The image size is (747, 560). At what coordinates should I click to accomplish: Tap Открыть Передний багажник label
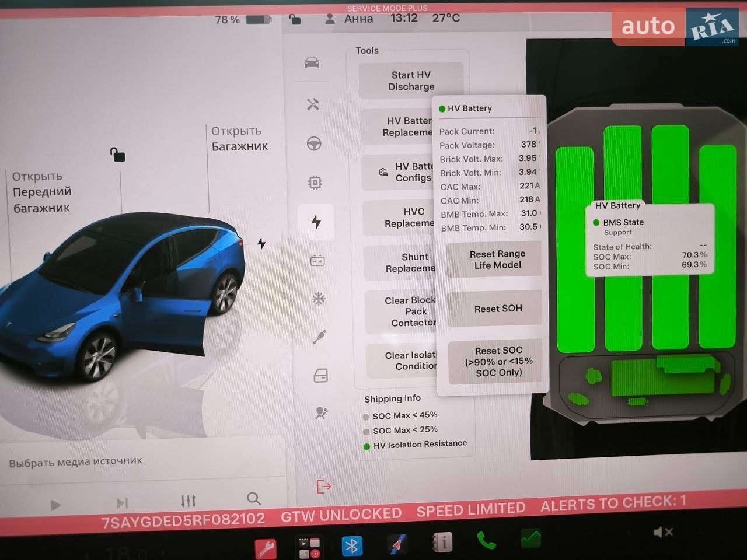42,192
